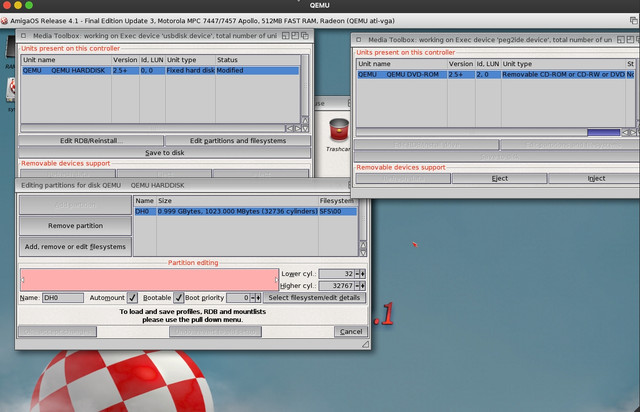
Task: Click the macOS yellow minimize button of QEMU
Action: click(x=18, y=5)
